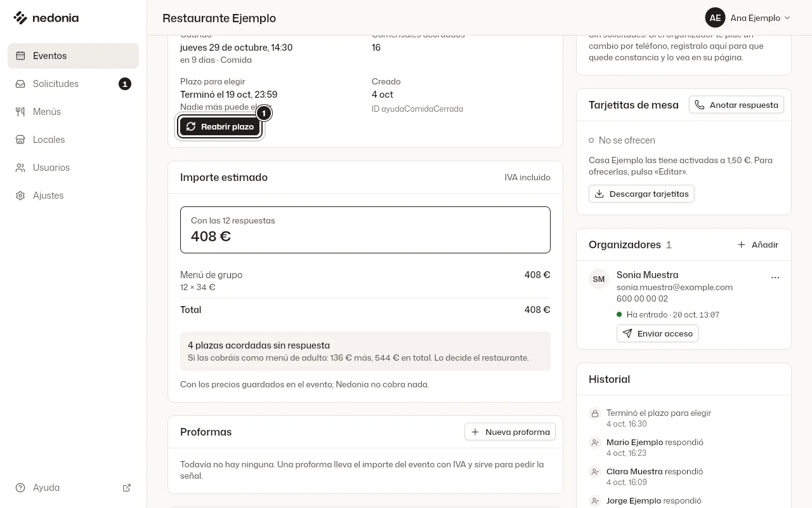
Task: Click the 'Clara Muestra respondió' history entry
Action: pos(684,476)
